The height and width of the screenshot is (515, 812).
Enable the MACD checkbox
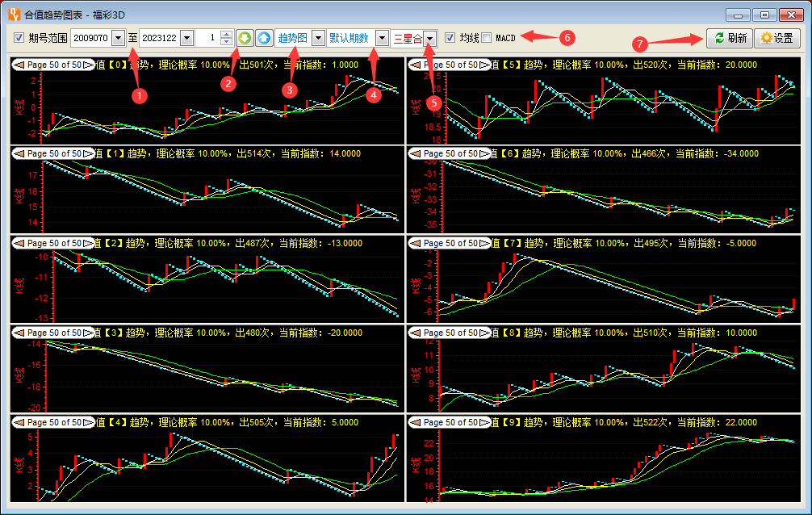486,38
